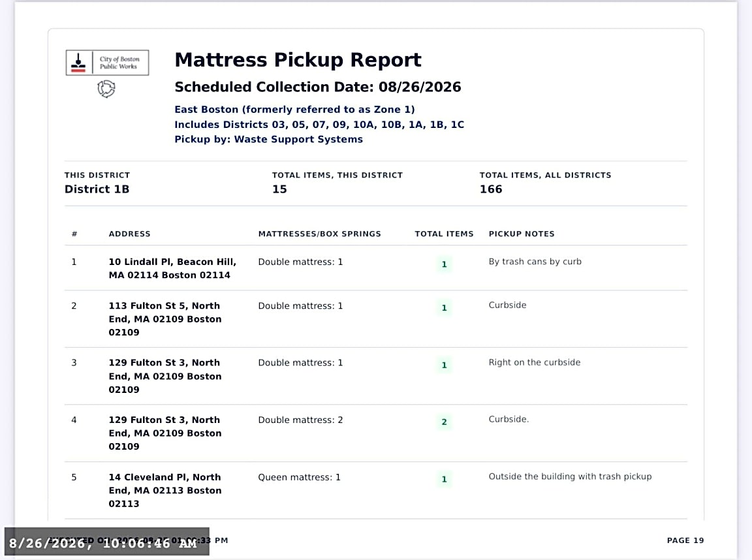Click the Address column header

pyautogui.click(x=129, y=234)
